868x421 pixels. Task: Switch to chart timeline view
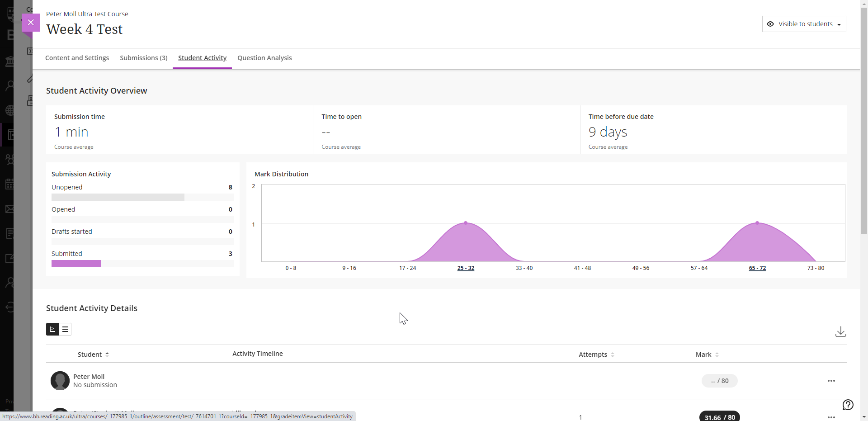pyautogui.click(x=52, y=329)
